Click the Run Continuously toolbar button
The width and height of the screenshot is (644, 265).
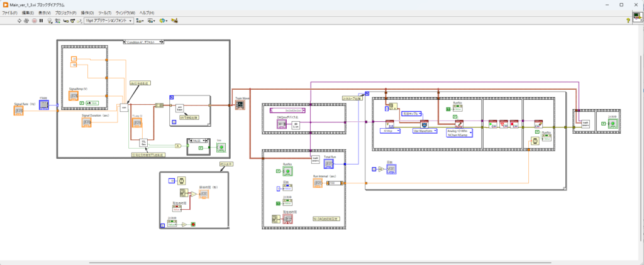[26, 20]
